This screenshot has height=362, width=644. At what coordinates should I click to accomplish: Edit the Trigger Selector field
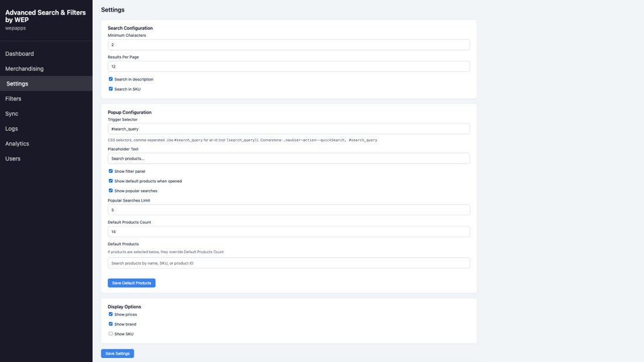click(x=289, y=129)
